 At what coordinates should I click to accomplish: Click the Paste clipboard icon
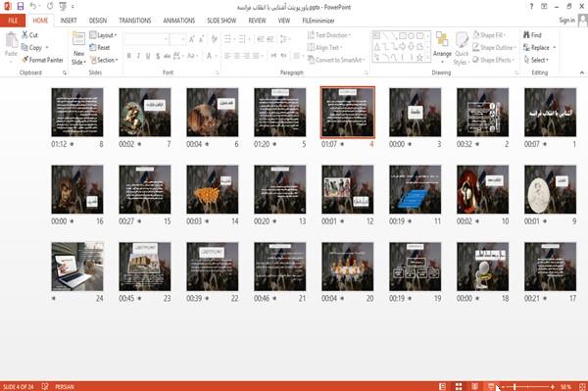[11, 40]
